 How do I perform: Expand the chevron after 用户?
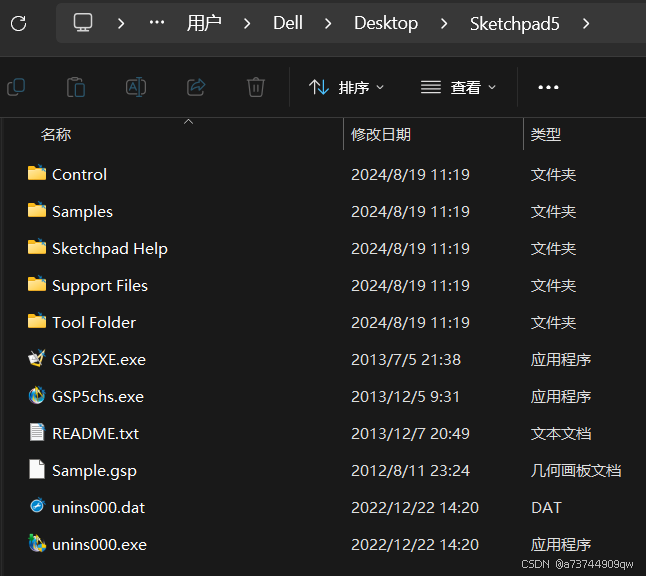tap(247, 23)
